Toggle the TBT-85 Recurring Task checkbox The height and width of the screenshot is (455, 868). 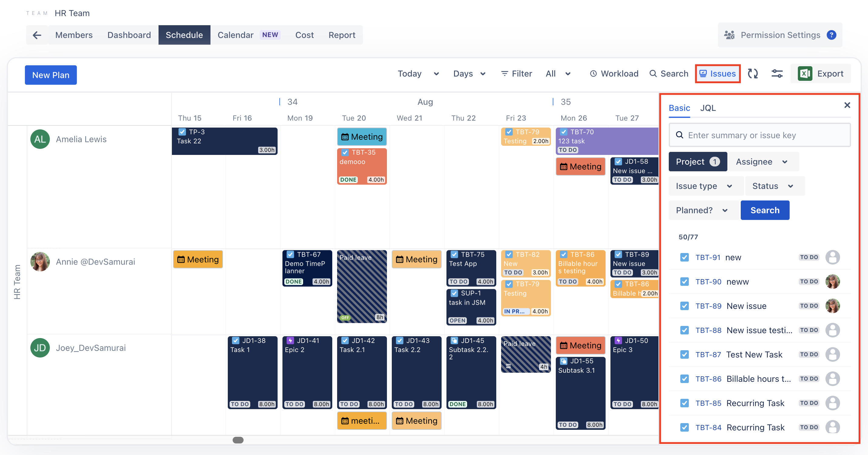click(684, 403)
